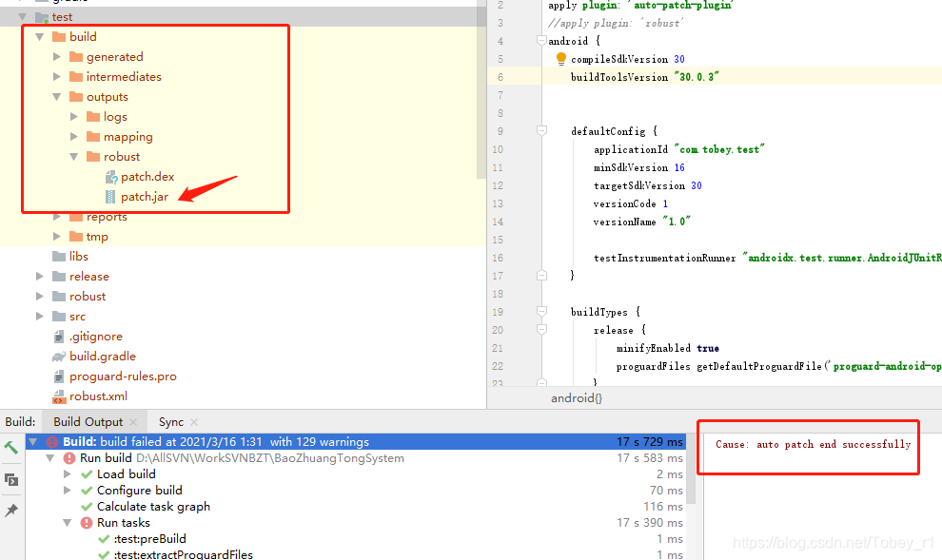Image resolution: width=942 pixels, height=560 pixels.
Task: Expand the logs folder
Action: 74,116
